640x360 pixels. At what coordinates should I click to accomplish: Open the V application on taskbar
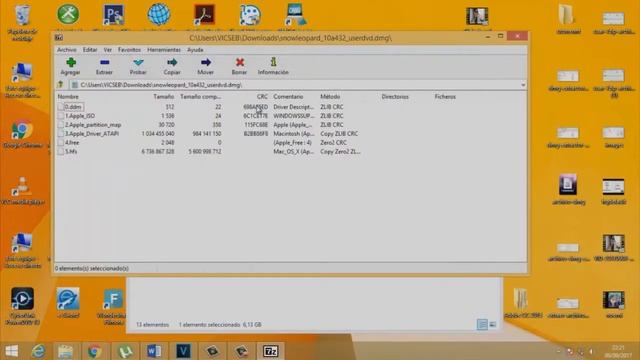click(183, 351)
